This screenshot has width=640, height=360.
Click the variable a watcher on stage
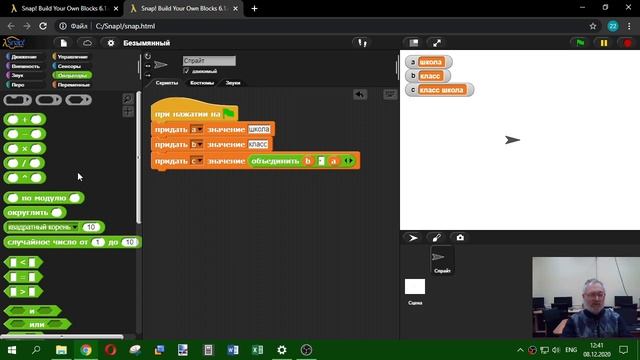tap(429, 62)
